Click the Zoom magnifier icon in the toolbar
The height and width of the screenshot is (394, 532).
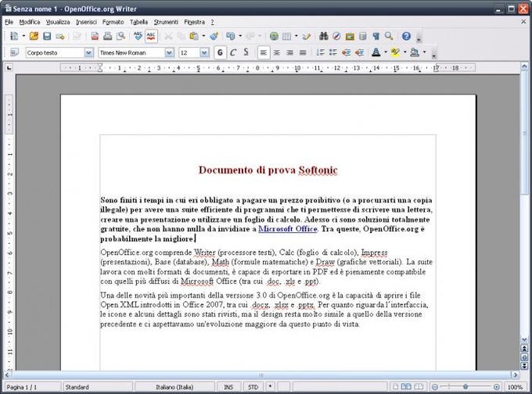tap(389, 36)
